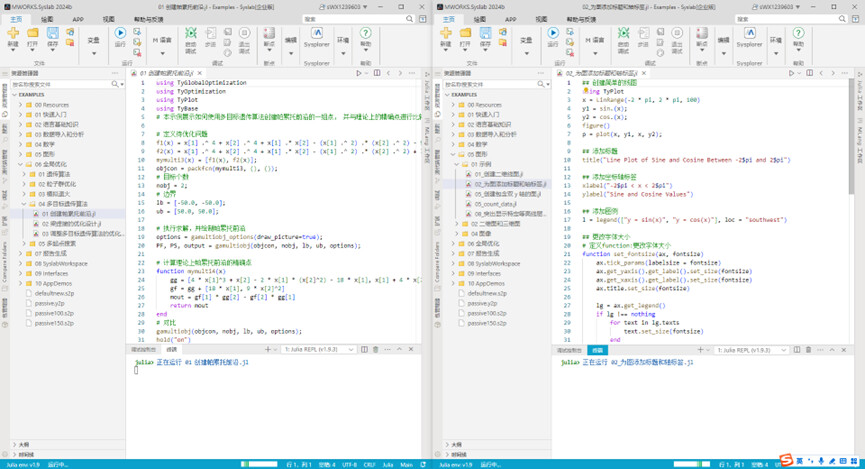This screenshot has height=469, width=865.
Task: Start debugging with the bug icon in right window
Action: coord(623,34)
